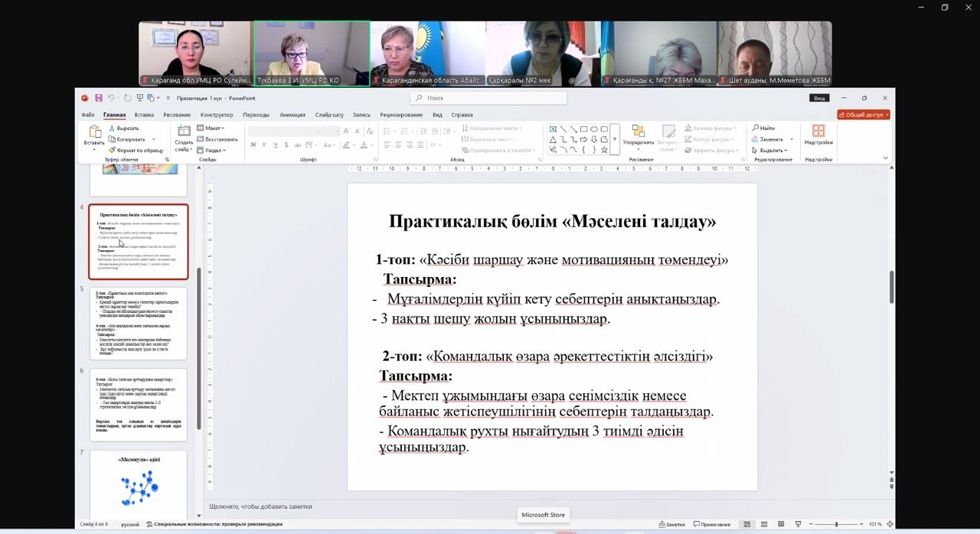980x534 pixels.
Task: Click the Вход sign-in button
Action: coord(818,98)
